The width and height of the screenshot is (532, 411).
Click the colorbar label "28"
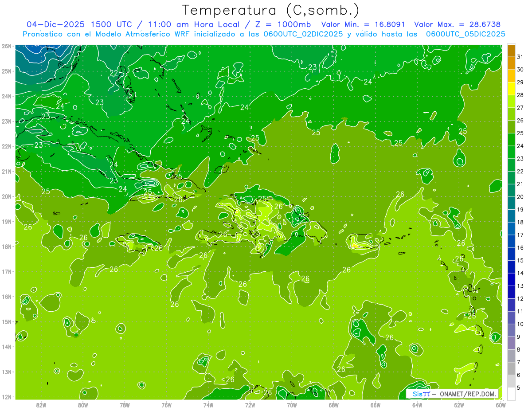click(x=520, y=95)
